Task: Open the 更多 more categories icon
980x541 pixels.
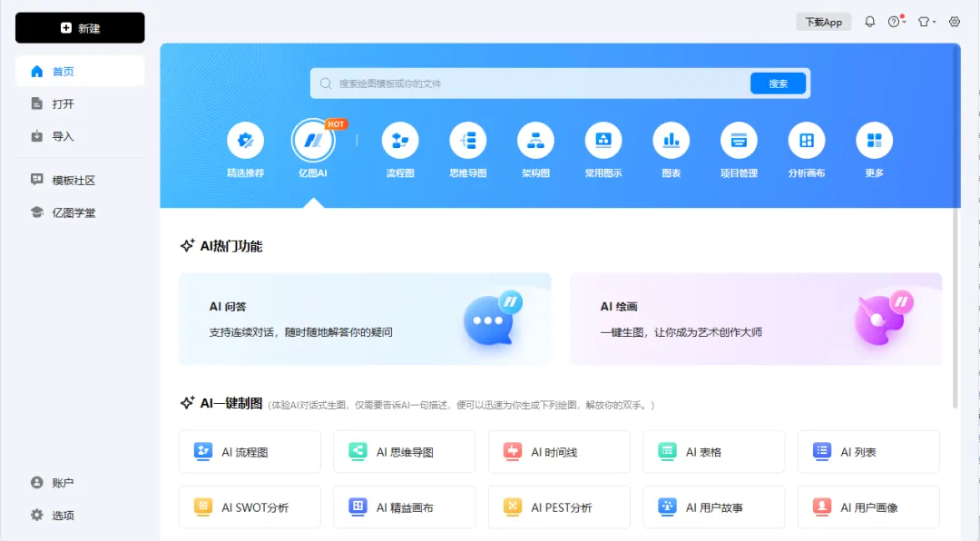Action: 875,140
